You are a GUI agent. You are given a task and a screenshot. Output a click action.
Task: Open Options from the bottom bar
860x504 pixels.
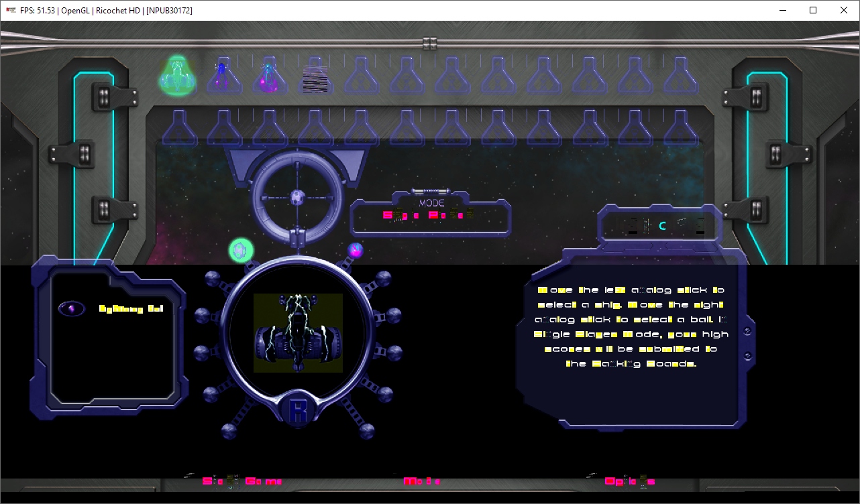(x=629, y=481)
